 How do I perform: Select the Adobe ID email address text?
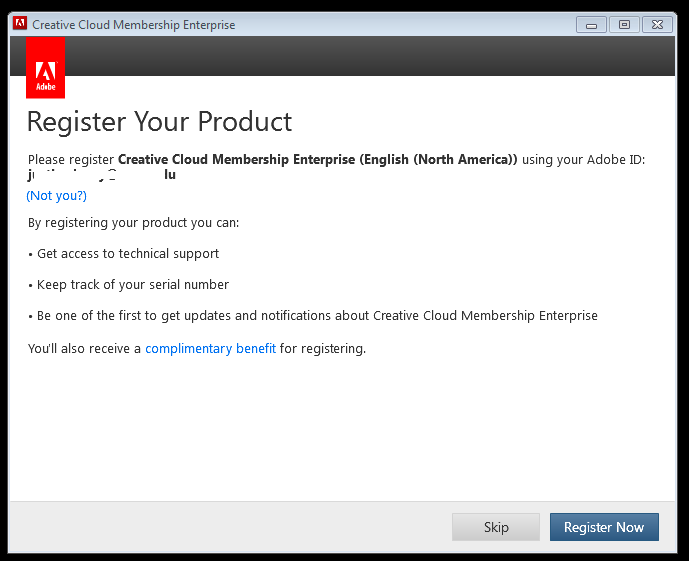[x=102, y=174]
